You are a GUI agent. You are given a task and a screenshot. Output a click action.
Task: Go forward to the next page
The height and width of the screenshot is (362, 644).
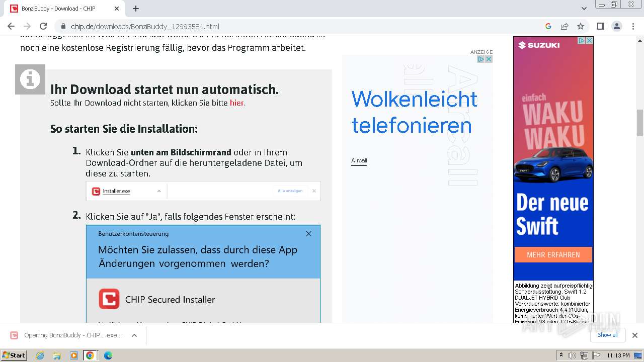coord(27,26)
